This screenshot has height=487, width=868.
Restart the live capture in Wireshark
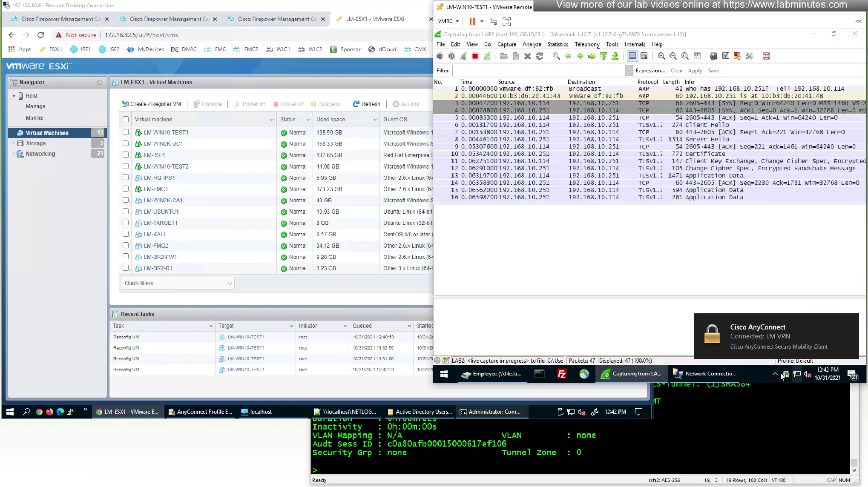pyautogui.click(x=487, y=56)
